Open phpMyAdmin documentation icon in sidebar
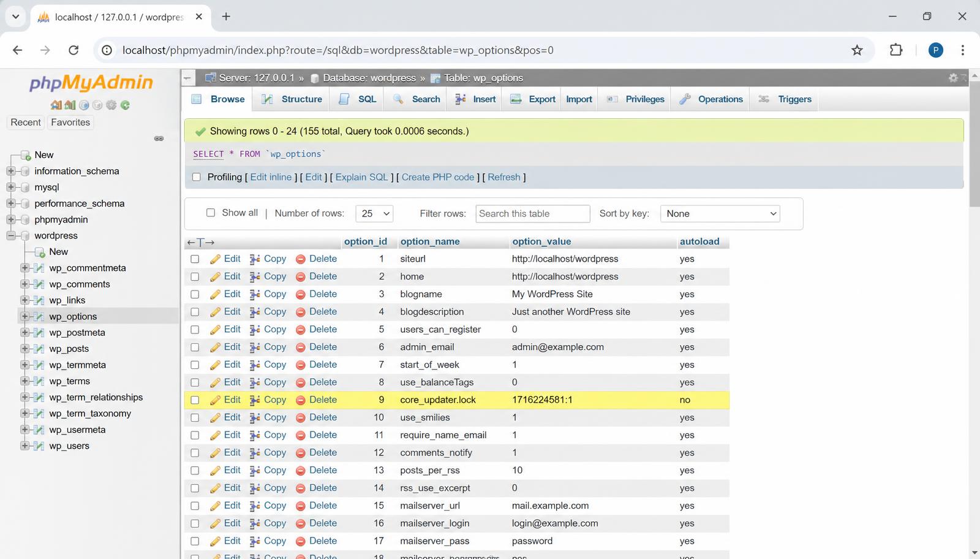 (x=84, y=105)
